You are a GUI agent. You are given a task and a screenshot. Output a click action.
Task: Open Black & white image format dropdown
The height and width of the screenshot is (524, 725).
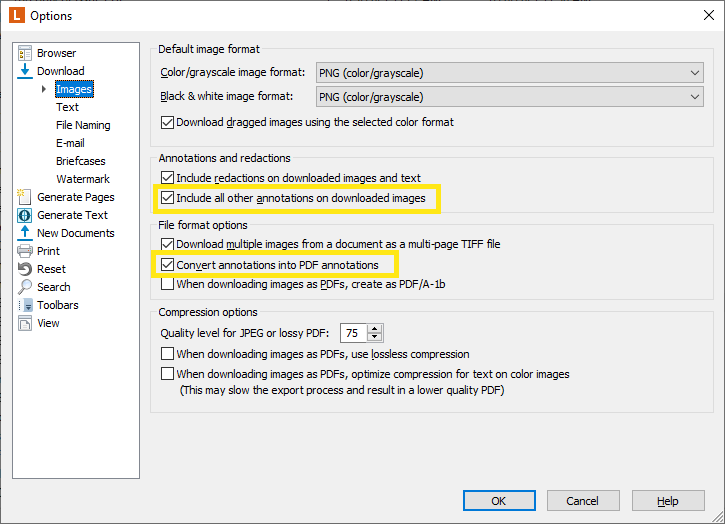[x=510, y=97]
